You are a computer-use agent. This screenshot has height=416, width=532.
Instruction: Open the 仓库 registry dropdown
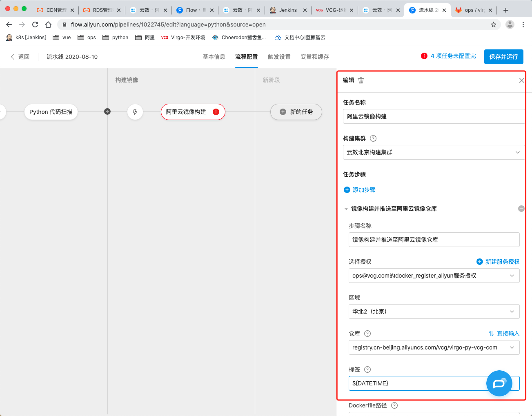[434, 347]
